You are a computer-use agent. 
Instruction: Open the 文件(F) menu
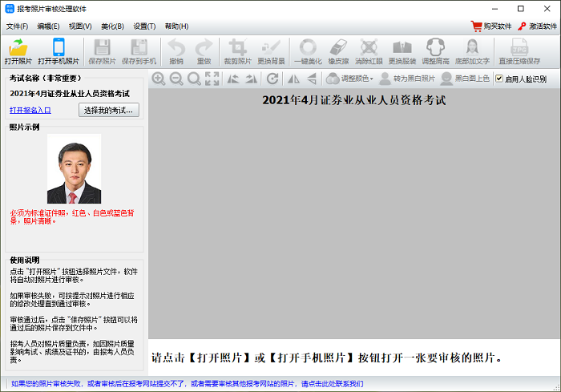pos(17,26)
